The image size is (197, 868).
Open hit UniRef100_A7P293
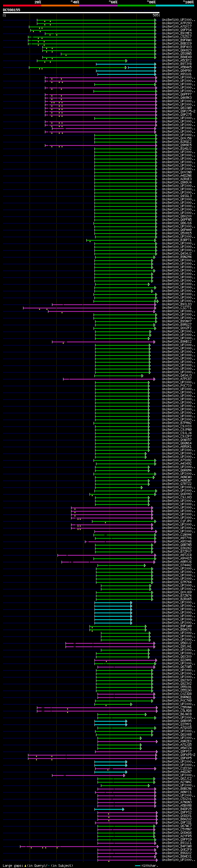(177, 23)
